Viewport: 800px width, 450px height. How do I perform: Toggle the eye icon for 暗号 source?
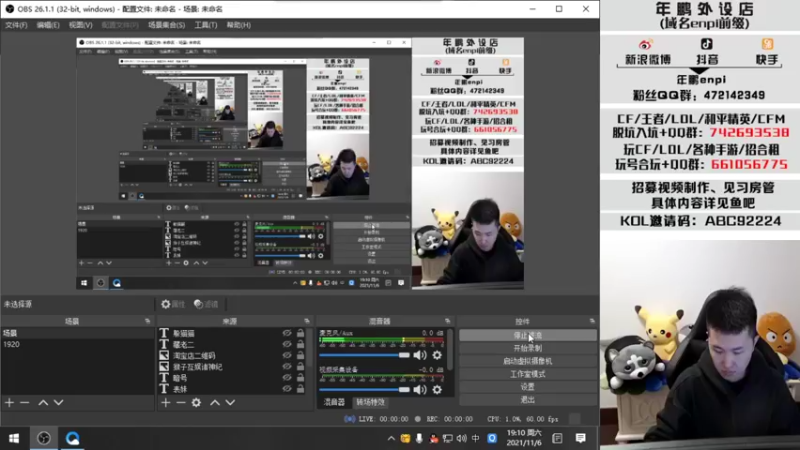coord(287,378)
